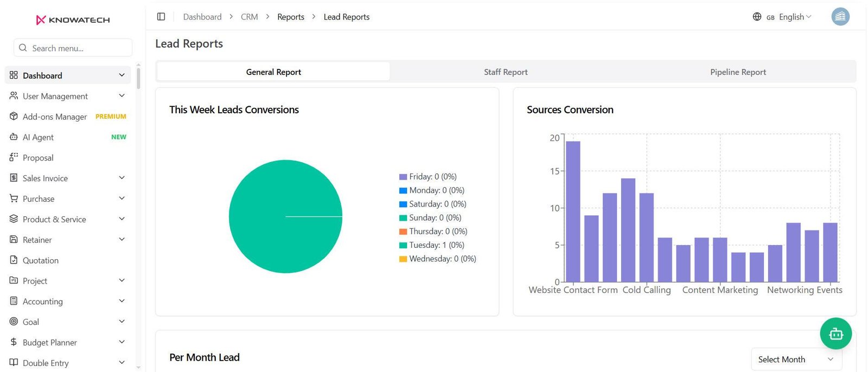
Task: Click the search magnifier icon
Action: point(23,48)
